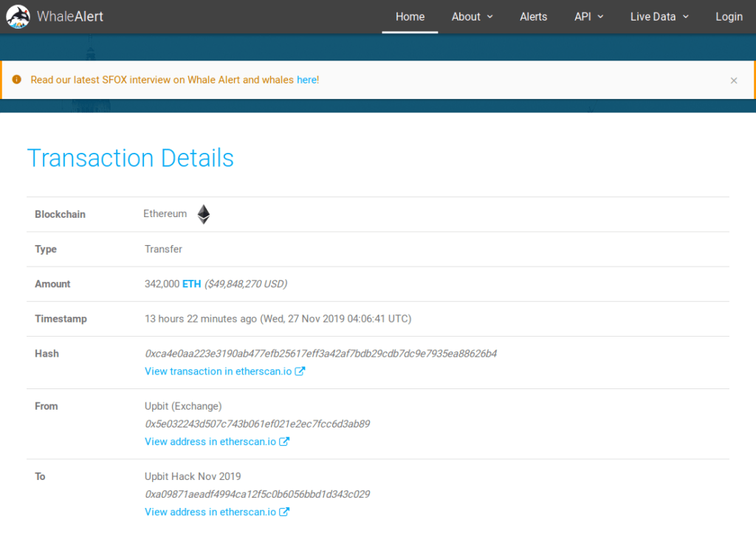Click the ETH link in the Amount row
Viewport: 756px width, 553px height.
click(191, 284)
